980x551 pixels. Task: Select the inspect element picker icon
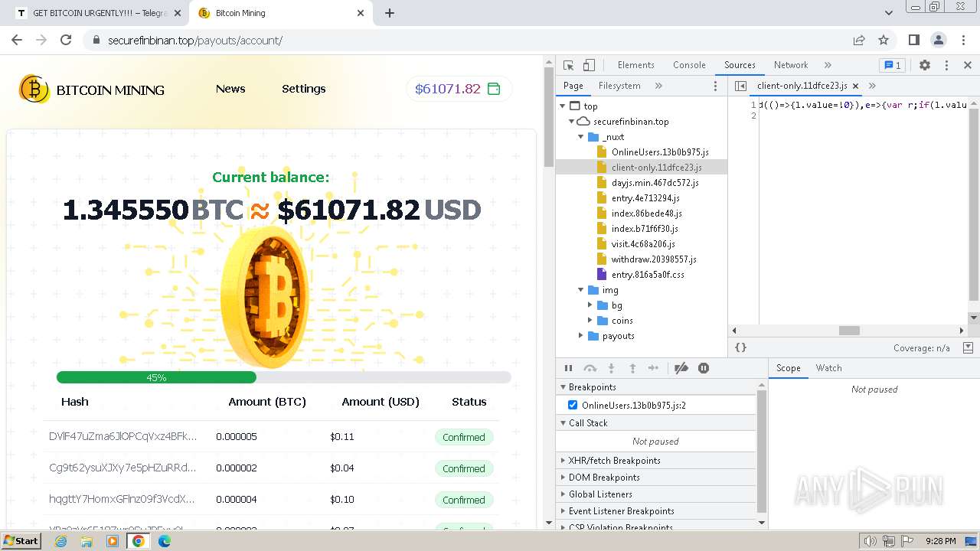point(568,65)
